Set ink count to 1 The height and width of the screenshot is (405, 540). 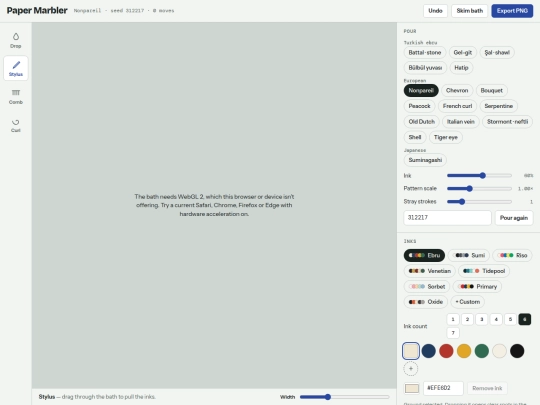tap(453, 319)
